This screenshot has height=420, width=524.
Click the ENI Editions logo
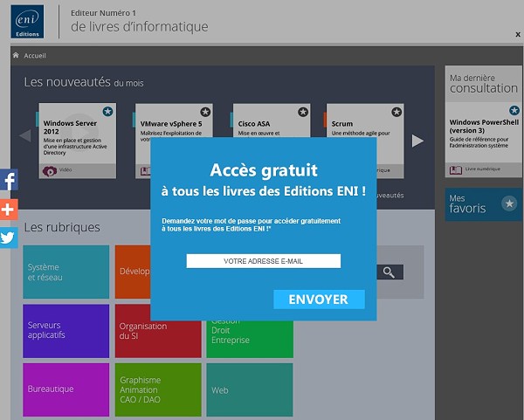[x=27, y=21]
